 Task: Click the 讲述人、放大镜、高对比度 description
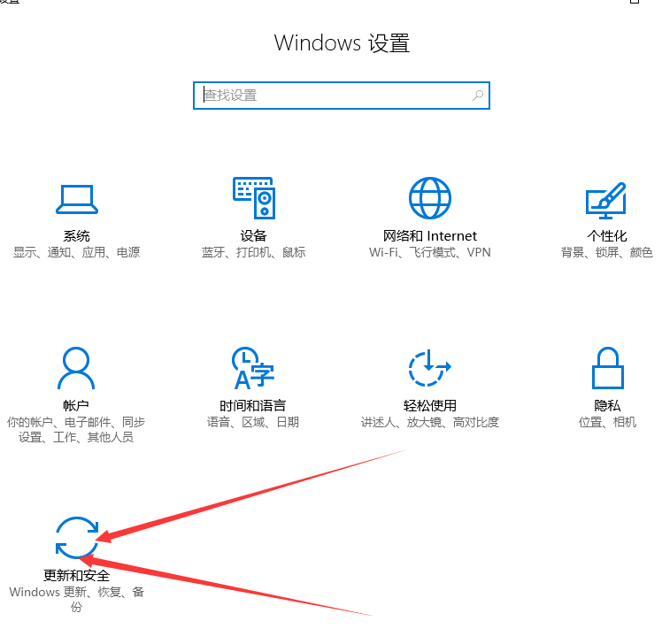coord(430,422)
